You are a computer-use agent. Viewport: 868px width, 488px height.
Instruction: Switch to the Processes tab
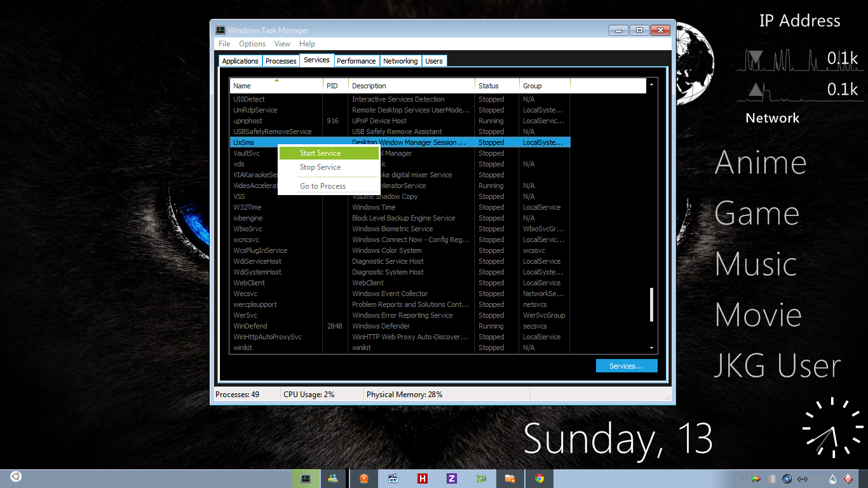pos(281,61)
